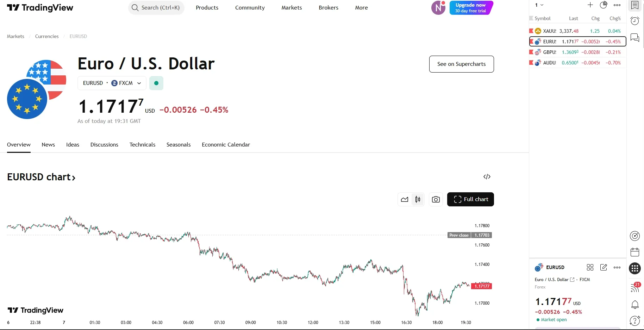This screenshot has width=644, height=330.
Task: Switch chart to candlestick style
Action: point(418,199)
